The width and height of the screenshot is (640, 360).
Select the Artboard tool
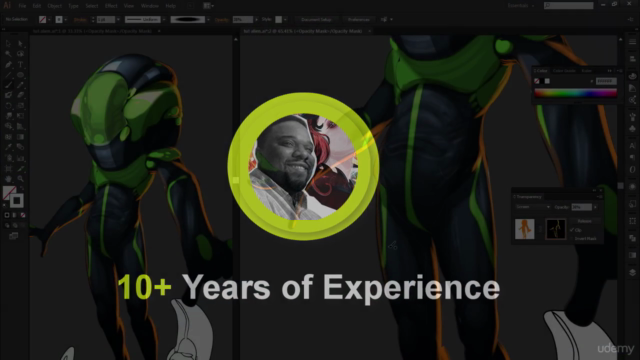click(x=8, y=168)
